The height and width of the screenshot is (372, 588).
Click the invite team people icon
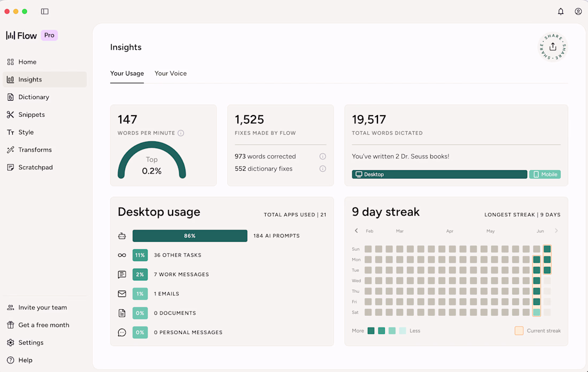click(11, 307)
